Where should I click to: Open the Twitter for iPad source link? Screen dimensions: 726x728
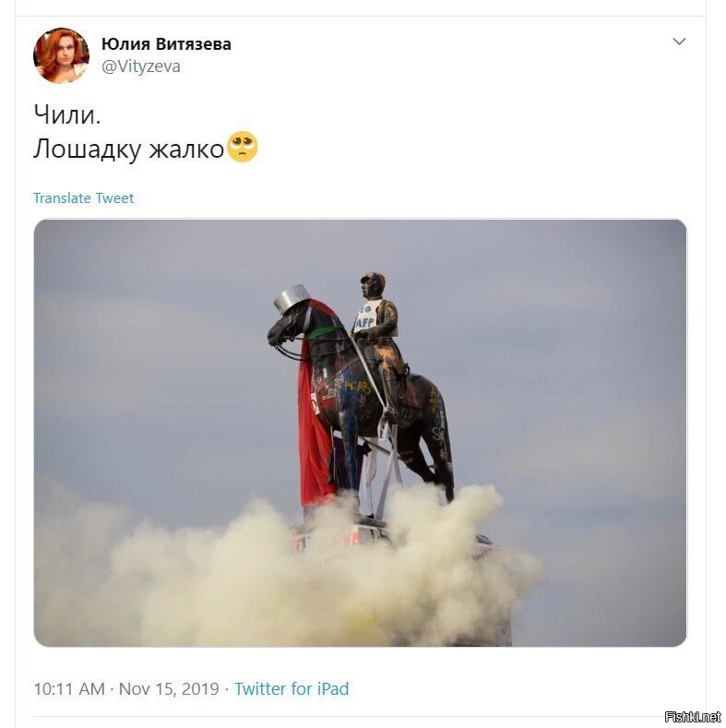click(x=292, y=688)
